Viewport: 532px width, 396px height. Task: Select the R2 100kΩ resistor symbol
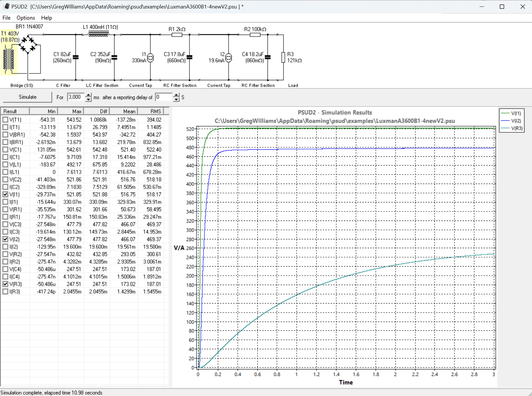point(255,35)
